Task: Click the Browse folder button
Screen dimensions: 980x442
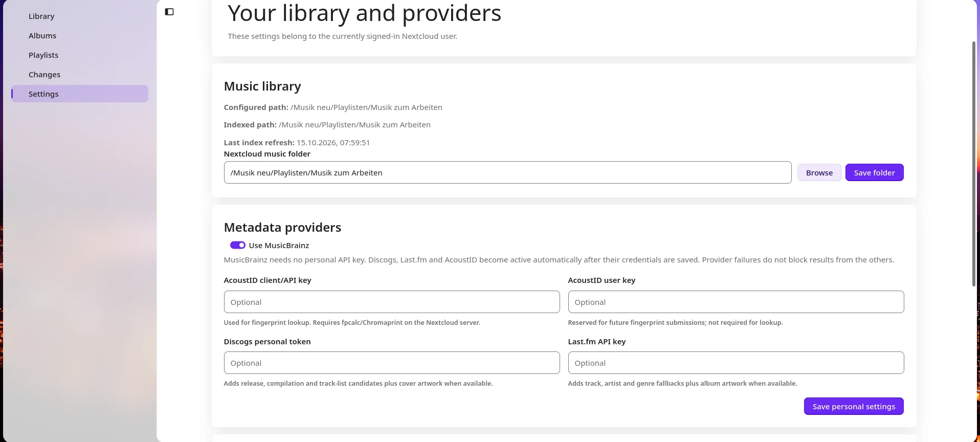Action: pyautogui.click(x=819, y=172)
